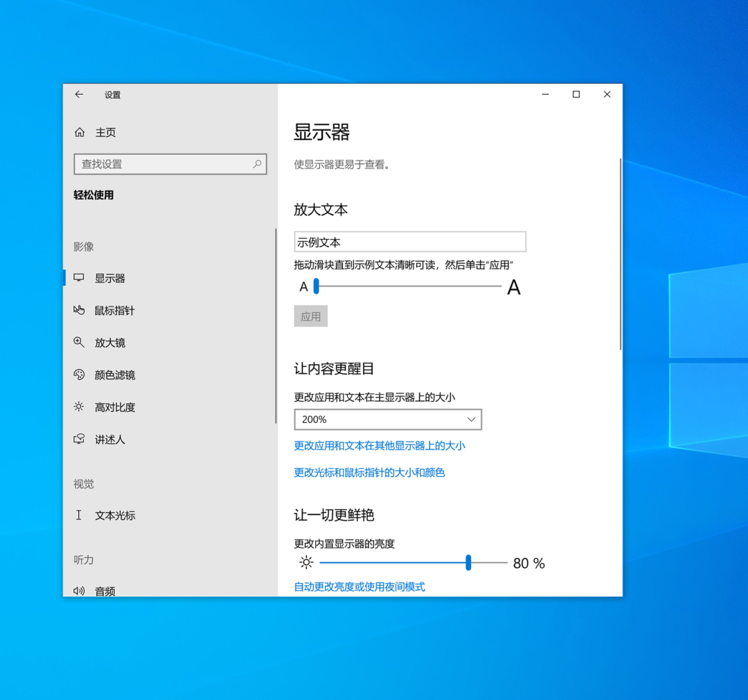The image size is (748, 700).
Task: Click the 应用 apply button
Action: (x=310, y=316)
